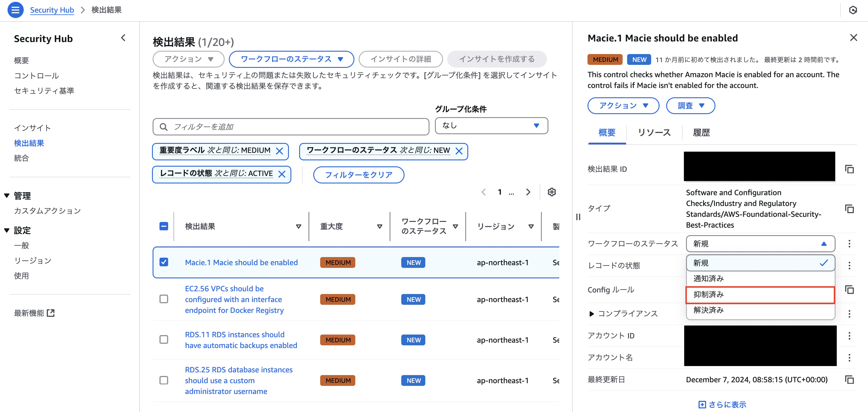Click the インサイトを作成する button
Screen dimensions: 868x412
click(497, 59)
